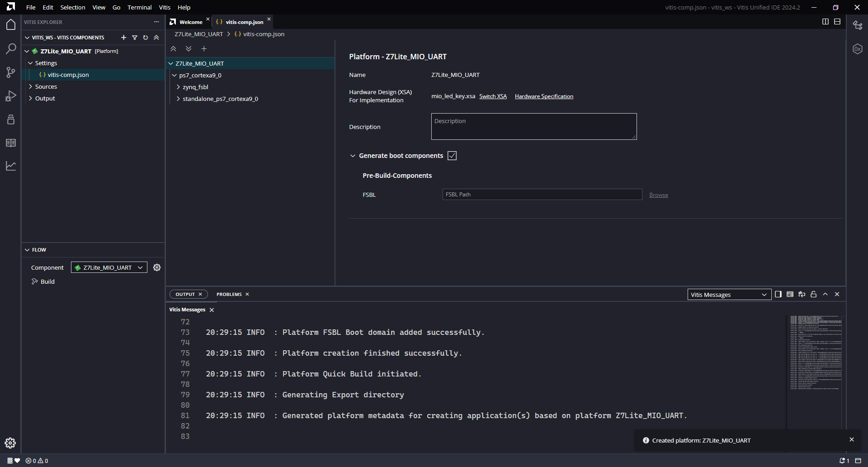Open the Hardware Specification link

(x=544, y=96)
